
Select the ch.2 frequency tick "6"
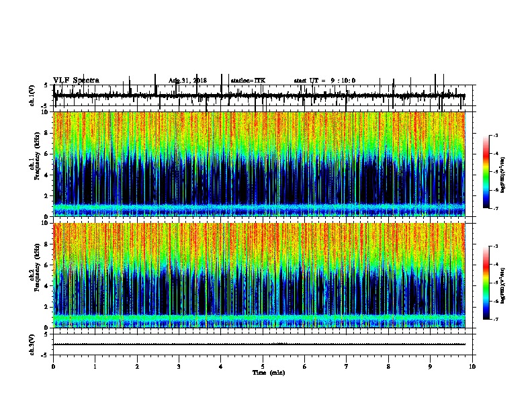(47, 265)
